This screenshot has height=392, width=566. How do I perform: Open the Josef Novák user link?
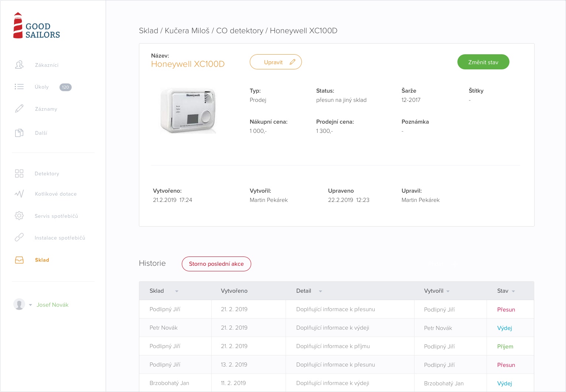coord(52,305)
